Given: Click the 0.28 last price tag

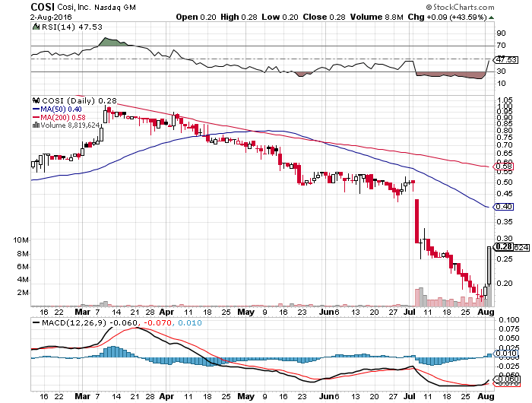Looking at the screenshot, I should pos(503,247).
